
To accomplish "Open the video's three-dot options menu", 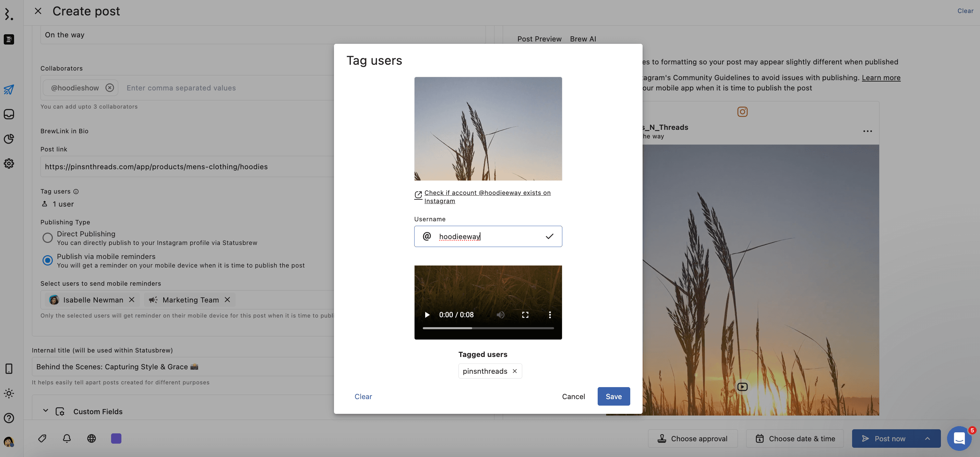I will 550,315.
